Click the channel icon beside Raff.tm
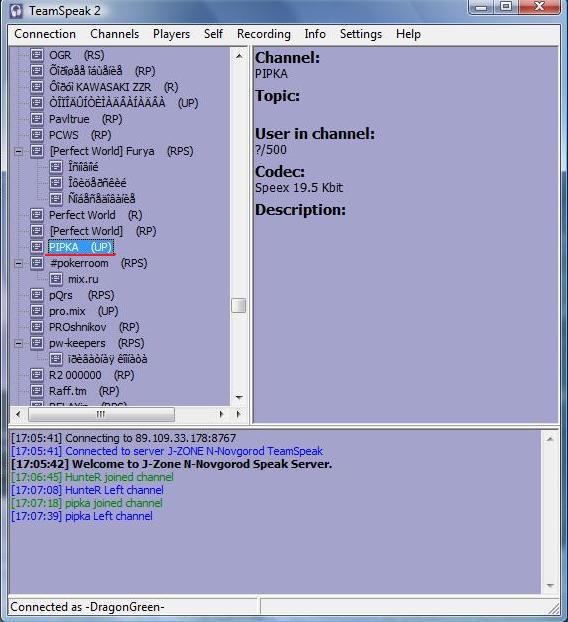Screen dimensions: 568x622 pyautogui.click(x=37, y=391)
